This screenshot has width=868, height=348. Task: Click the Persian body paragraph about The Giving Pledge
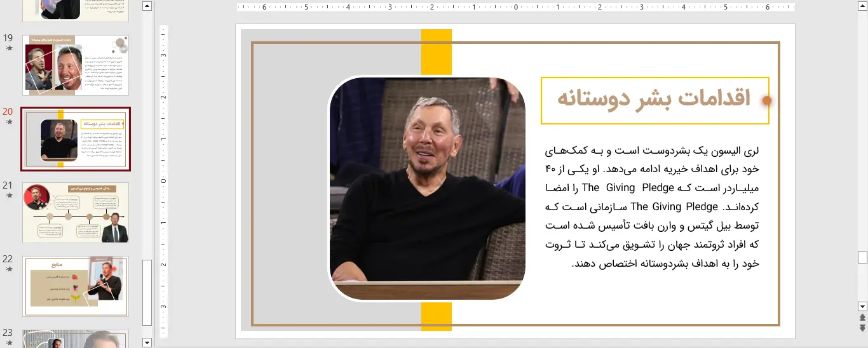pyautogui.click(x=653, y=207)
